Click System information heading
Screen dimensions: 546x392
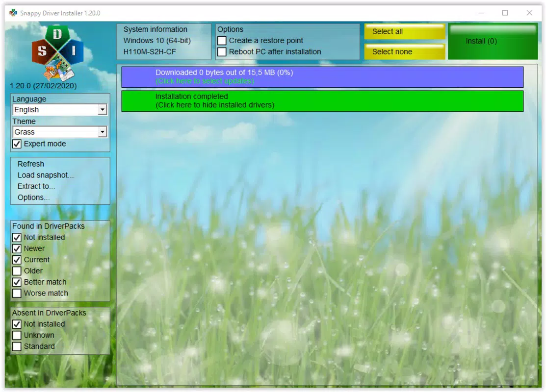click(x=156, y=29)
